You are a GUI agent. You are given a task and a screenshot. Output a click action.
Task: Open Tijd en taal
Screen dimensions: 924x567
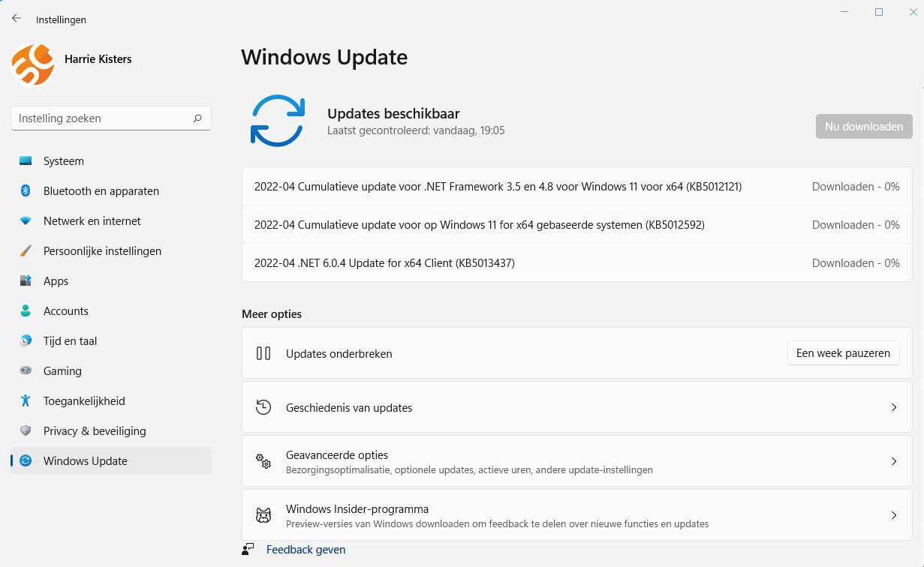coord(111,341)
